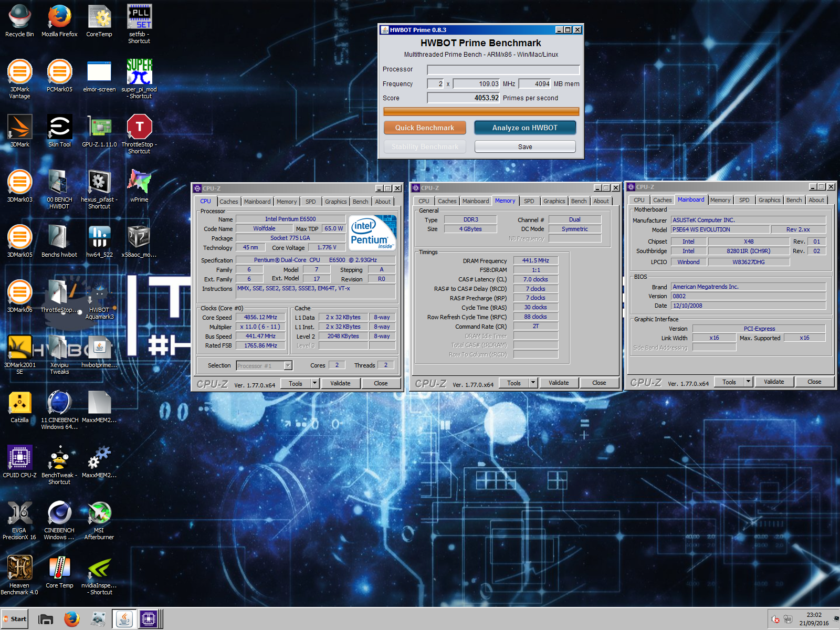The image size is (840, 630).
Task: Expand Tools dropdown arrow in CPU tab window
Action: pyautogui.click(x=315, y=383)
